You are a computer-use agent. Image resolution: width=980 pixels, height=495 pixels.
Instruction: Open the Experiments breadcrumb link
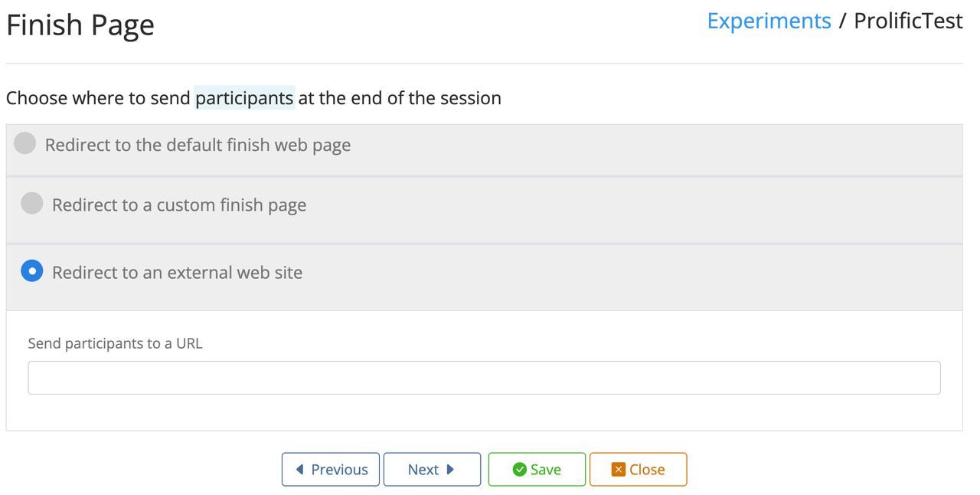click(769, 21)
